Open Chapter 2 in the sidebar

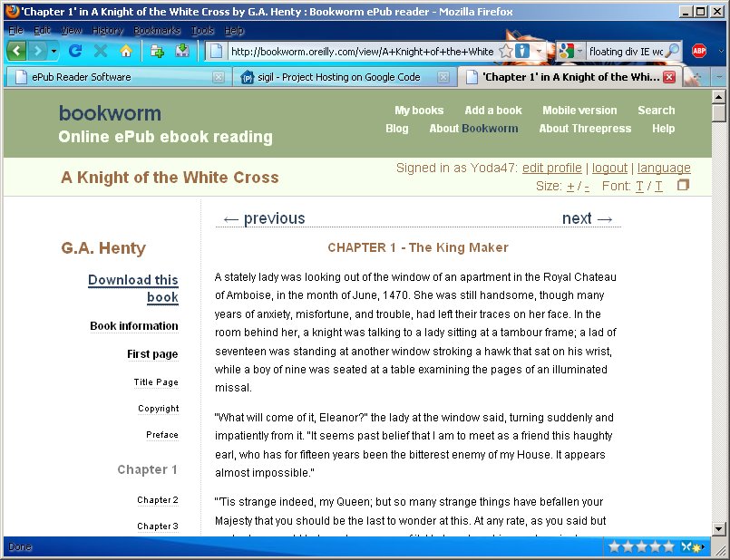click(158, 500)
